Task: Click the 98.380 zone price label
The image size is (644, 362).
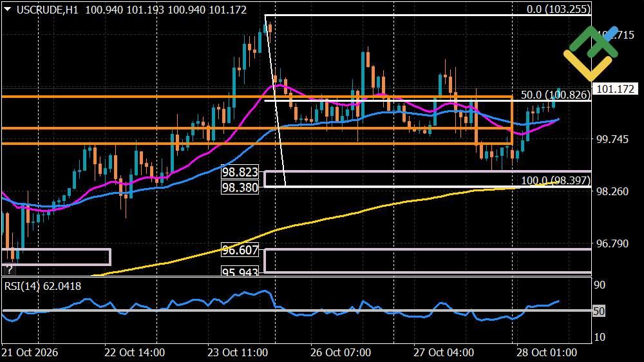Action: pos(240,188)
